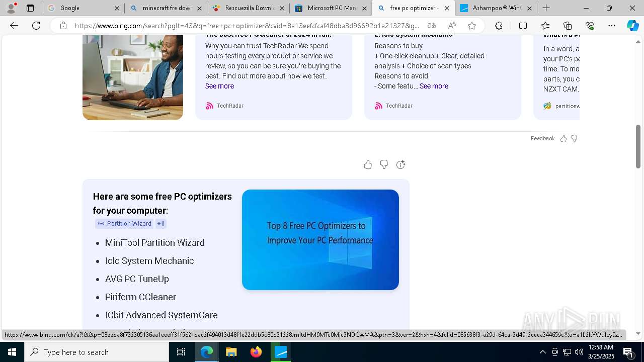This screenshot has height=362, width=644.
Task: Show translate options in address bar
Action: pyautogui.click(x=432, y=26)
